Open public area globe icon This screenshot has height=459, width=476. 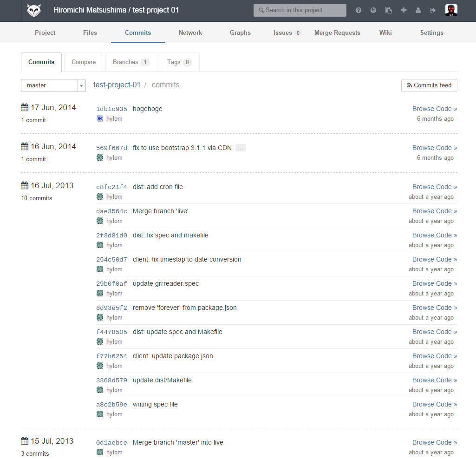click(373, 10)
